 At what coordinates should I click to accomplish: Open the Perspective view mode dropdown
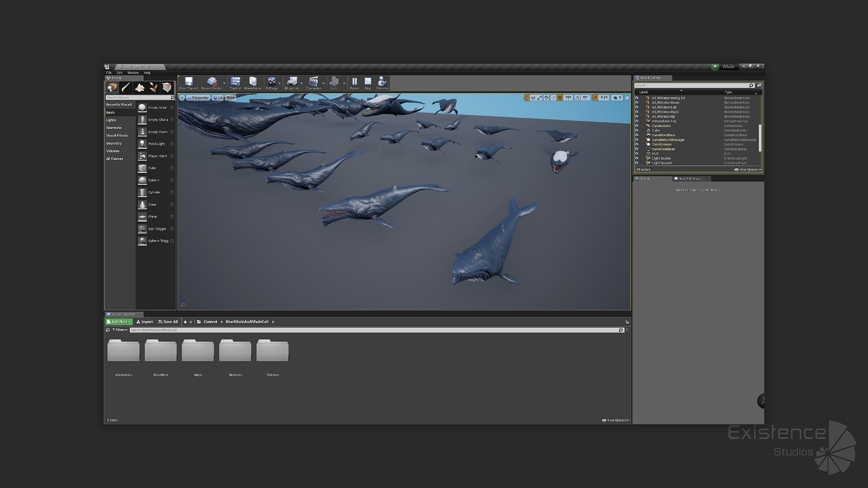(x=198, y=98)
